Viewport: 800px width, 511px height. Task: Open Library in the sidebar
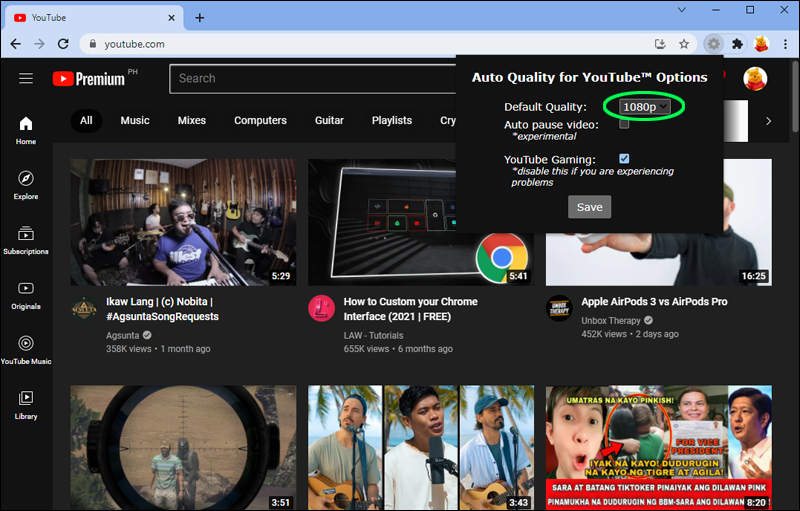click(26, 403)
